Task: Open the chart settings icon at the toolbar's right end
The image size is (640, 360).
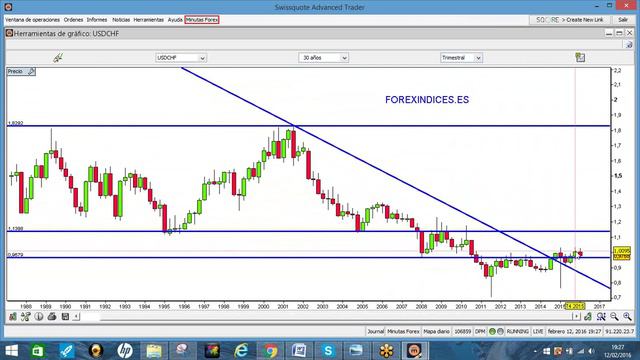Action: click(580, 58)
